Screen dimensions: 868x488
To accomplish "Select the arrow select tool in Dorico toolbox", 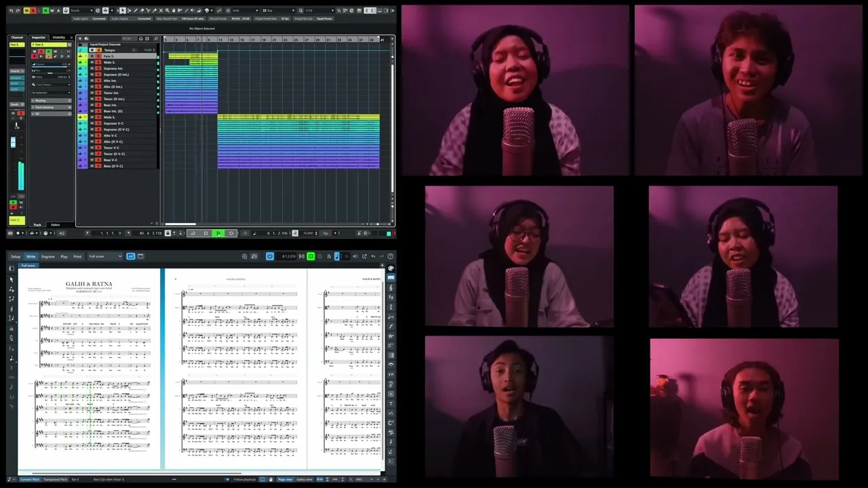I will [x=12, y=279].
